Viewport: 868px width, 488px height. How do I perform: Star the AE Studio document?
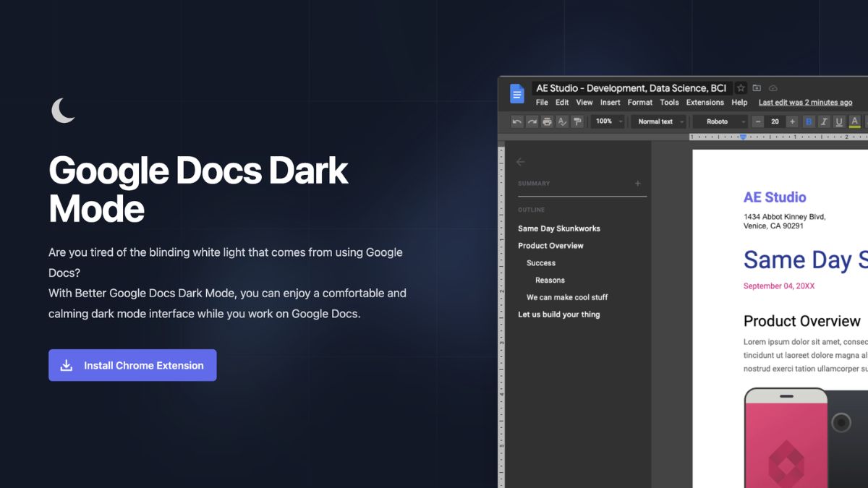740,87
